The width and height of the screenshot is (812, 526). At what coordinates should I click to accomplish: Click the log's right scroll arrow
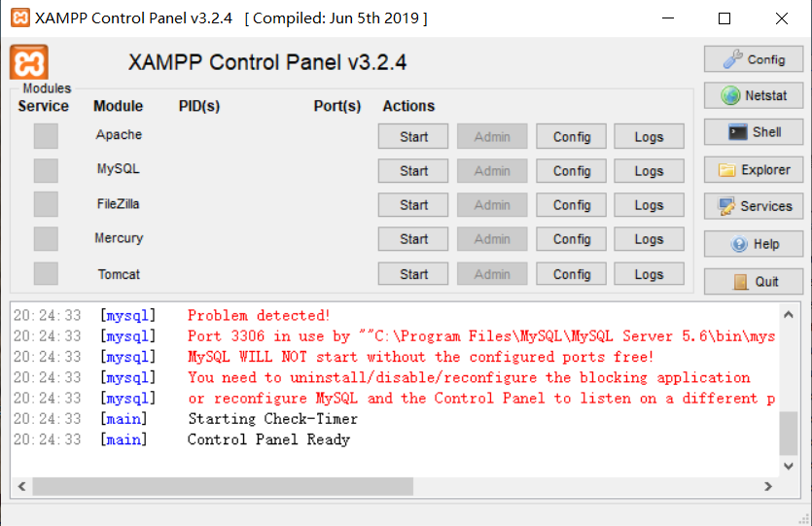coord(768,486)
